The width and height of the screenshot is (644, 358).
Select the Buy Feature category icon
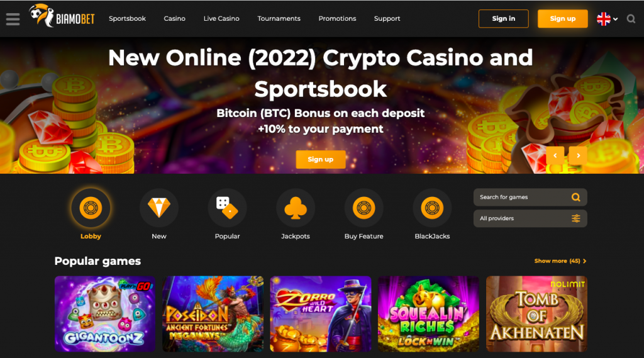point(364,208)
